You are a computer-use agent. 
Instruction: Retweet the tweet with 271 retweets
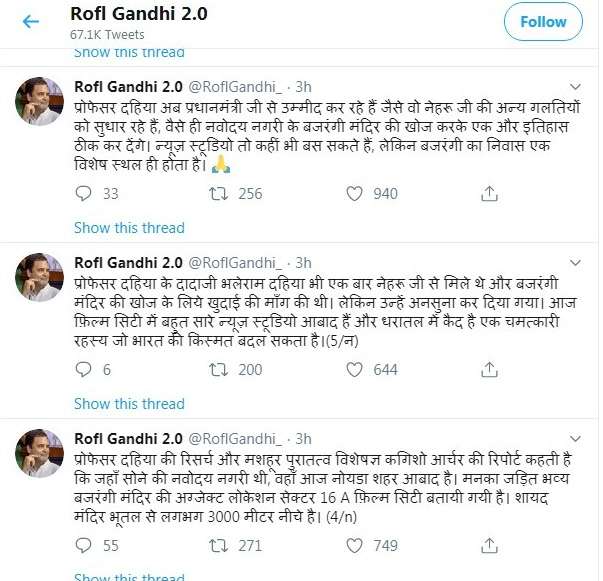[x=218, y=545]
